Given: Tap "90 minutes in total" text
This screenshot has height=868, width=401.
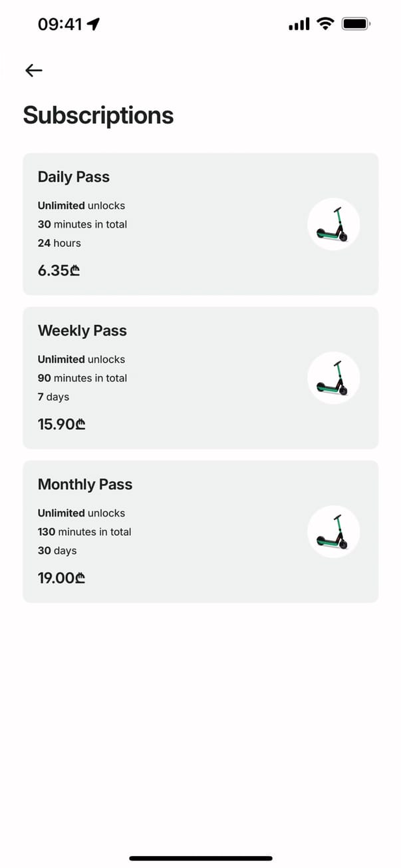Looking at the screenshot, I should [x=82, y=378].
